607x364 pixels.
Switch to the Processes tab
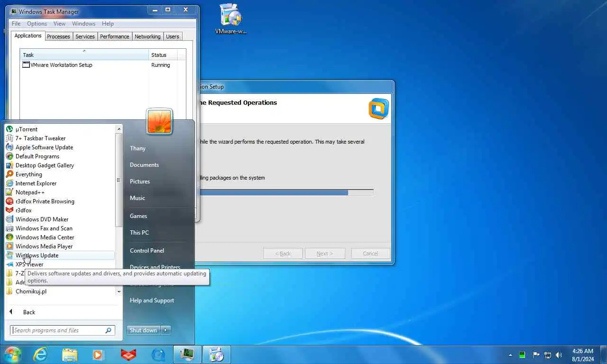tap(58, 36)
